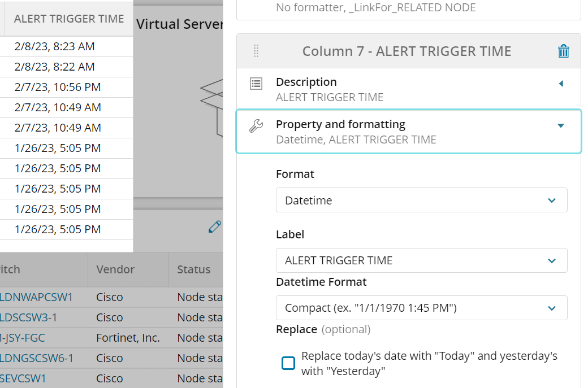Viewport: 588px width, 388px height.
Task: Expand the Description section arrow
Action: click(x=561, y=84)
